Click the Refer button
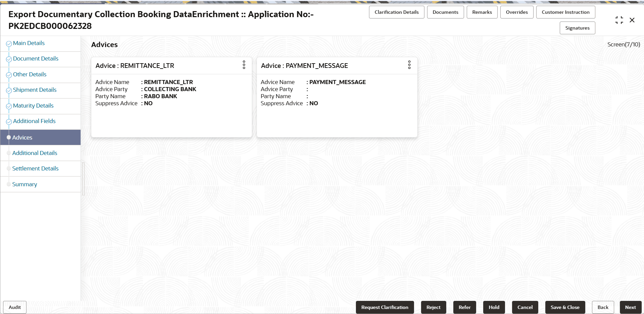The width and height of the screenshot is (644, 314). coord(465,307)
